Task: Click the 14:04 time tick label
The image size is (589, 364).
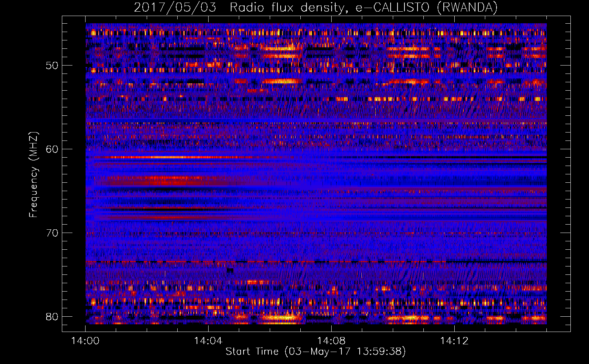Action: [208, 341]
